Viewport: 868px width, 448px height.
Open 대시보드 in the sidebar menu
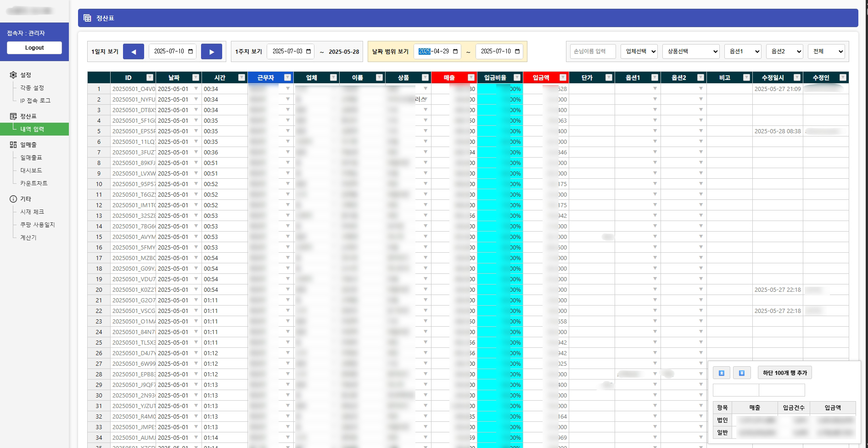(x=30, y=170)
